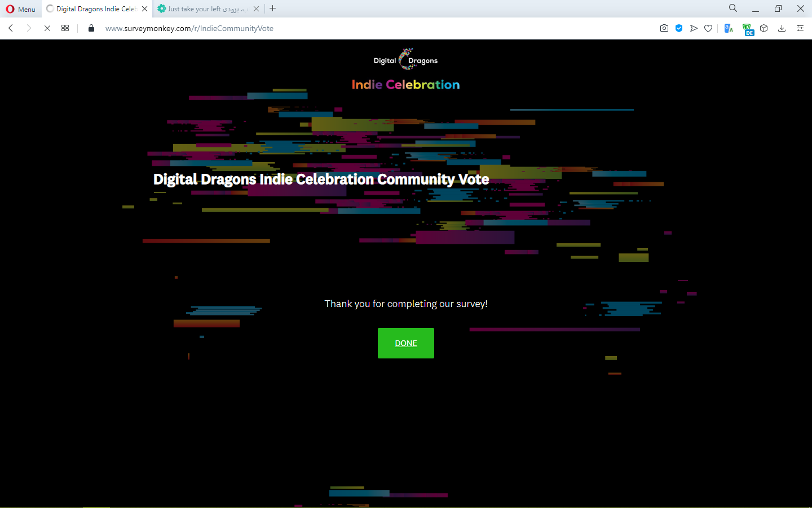This screenshot has width=812, height=508.
Task: Close the Opera browser window
Action: [801, 9]
